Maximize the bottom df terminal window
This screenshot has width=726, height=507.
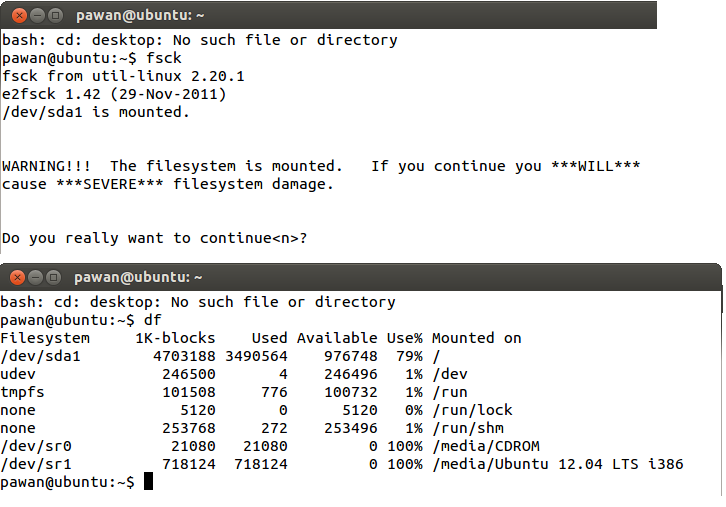[x=55, y=277]
